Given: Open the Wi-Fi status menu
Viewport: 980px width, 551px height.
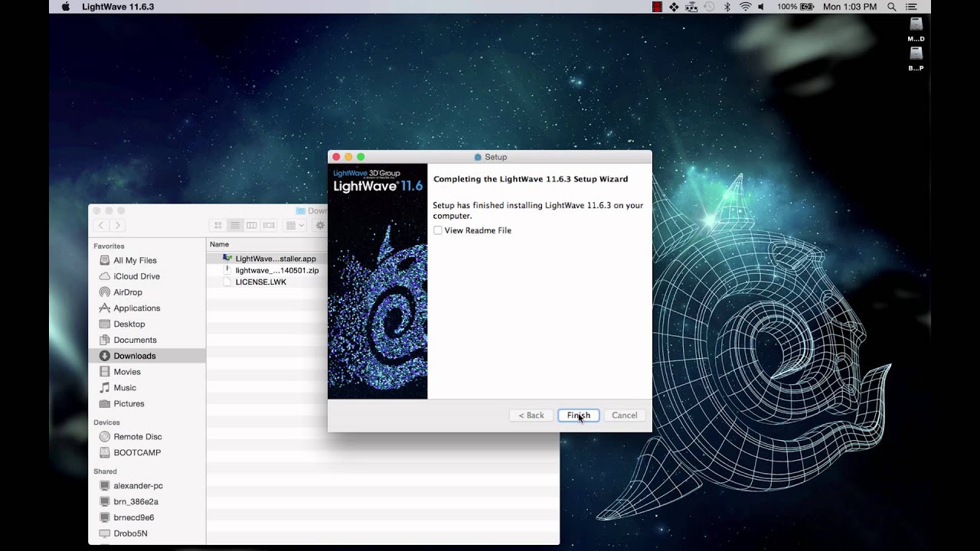Looking at the screenshot, I should point(745,7).
